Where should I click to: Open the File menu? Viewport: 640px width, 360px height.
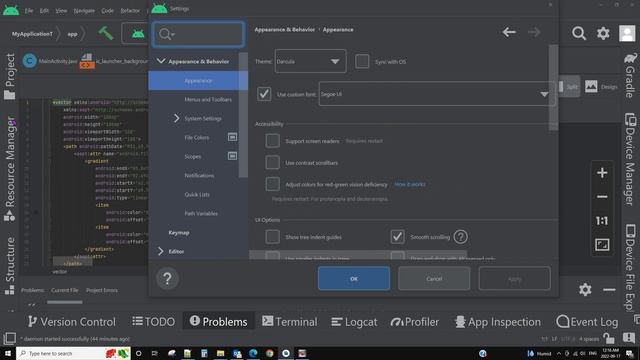(29, 11)
